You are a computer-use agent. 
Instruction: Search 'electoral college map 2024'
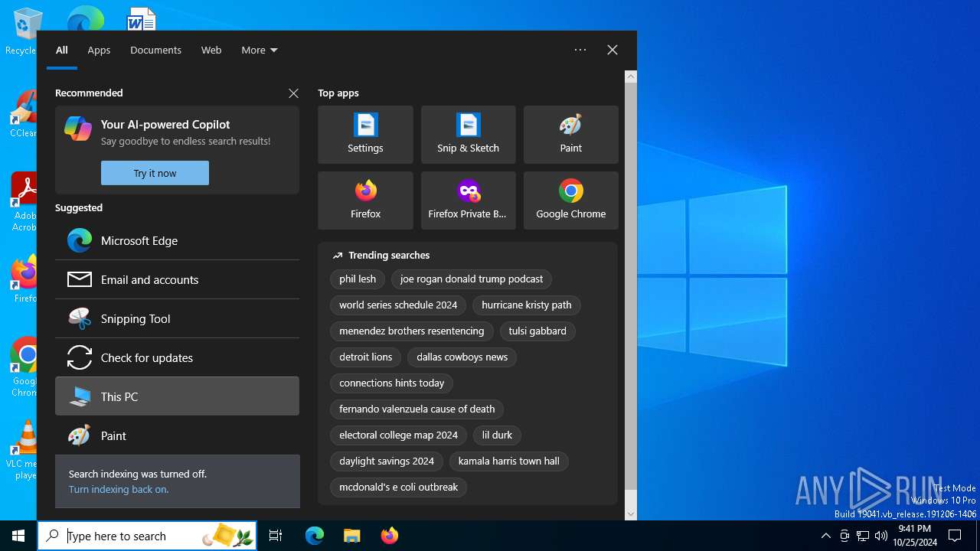[399, 435]
